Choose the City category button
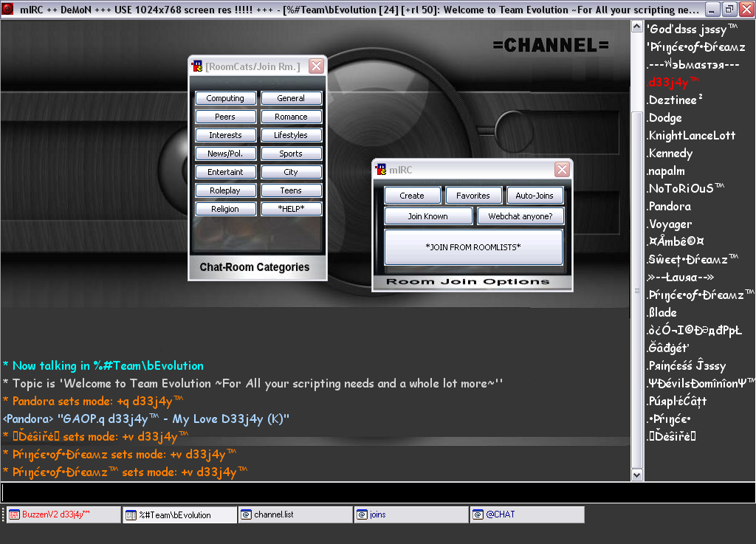Image resolution: width=756 pixels, height=544 pixels. pyautogui.click(x=291, y=172)
